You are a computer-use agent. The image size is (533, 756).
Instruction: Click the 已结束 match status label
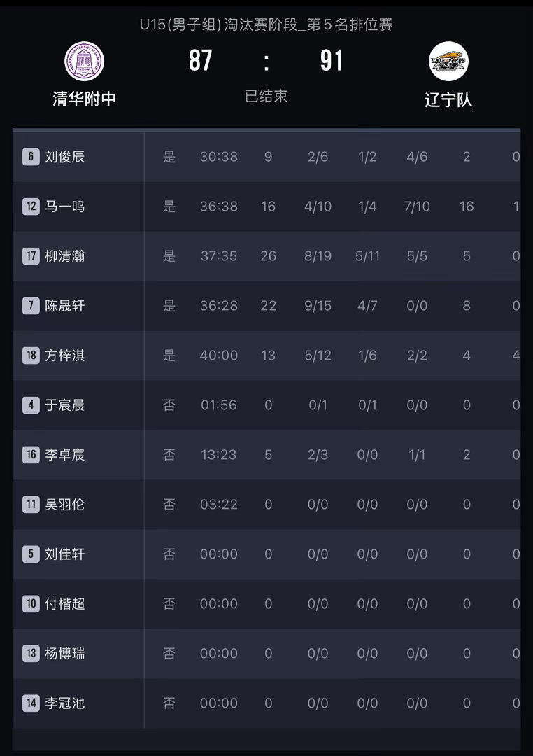coord(266,96)
